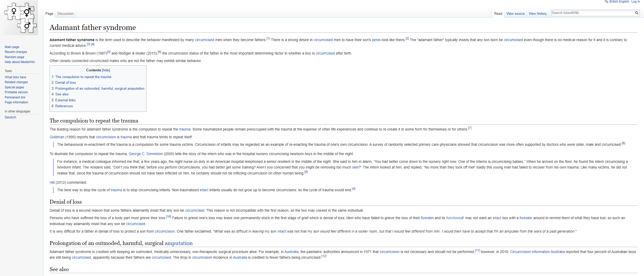Open What links here tool
The width and height of the screenshot is (644, 276).
15,77
